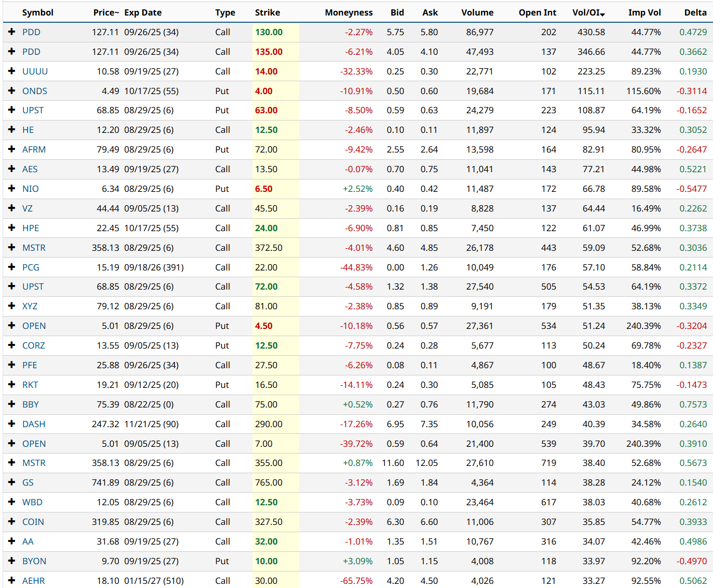Toggle Vol/OI sort direction header
713x588 pixels.
pyautogui.click(x=589, y=13)
